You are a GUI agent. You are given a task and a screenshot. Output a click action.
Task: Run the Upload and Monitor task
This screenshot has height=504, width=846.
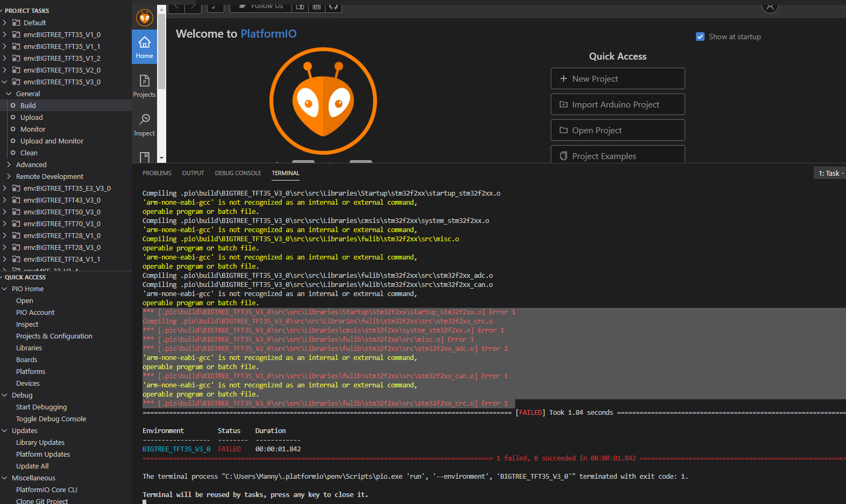[52, 141]
